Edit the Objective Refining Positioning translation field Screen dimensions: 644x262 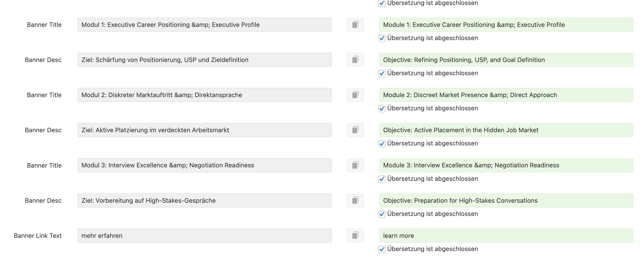pos(506,60)
